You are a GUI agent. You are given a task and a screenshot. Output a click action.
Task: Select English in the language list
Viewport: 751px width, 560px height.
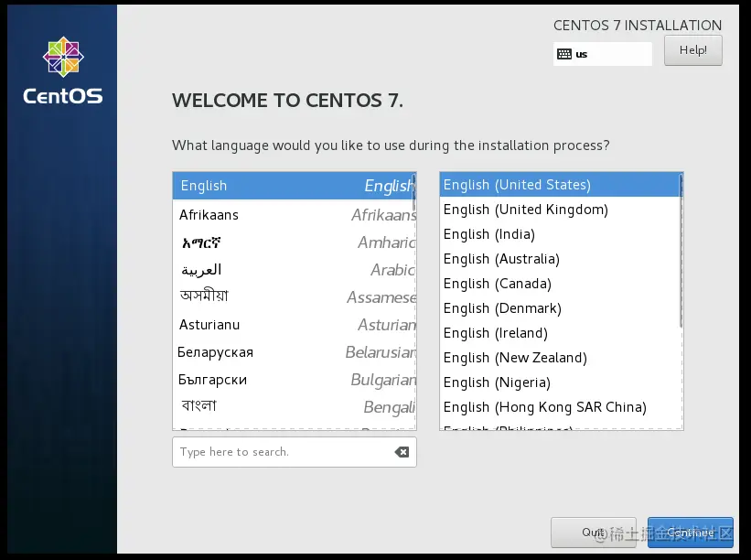(x=294, y=186)
